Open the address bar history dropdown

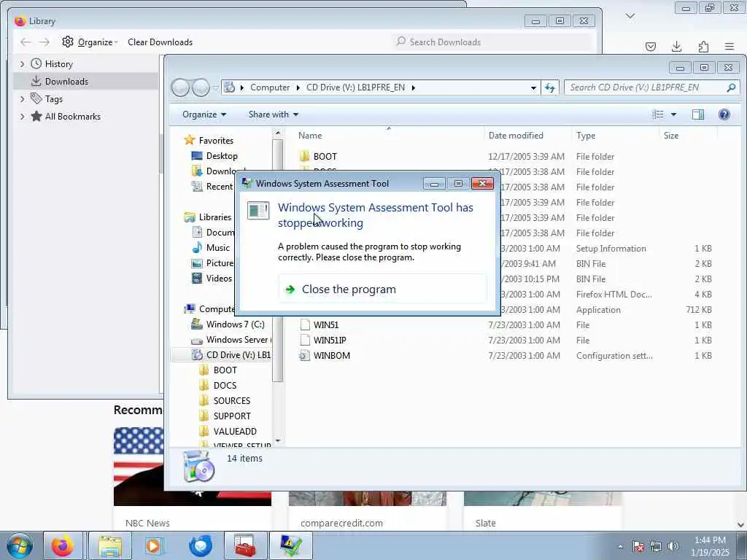pos(533,87)
